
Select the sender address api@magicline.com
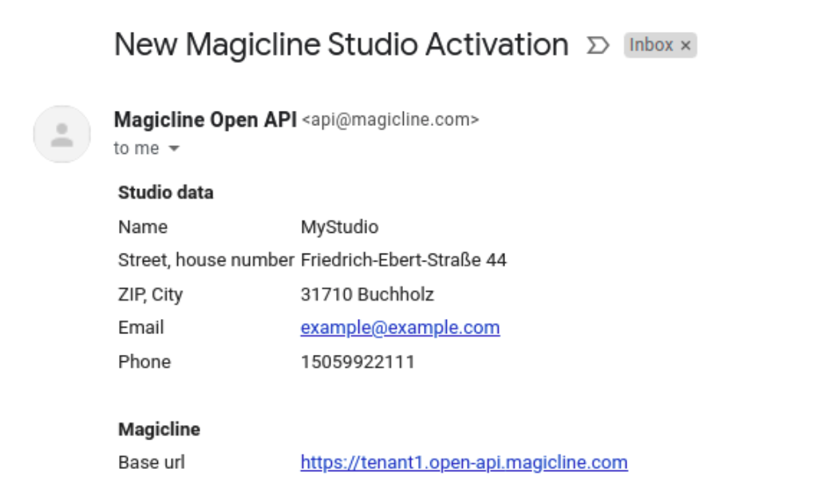coord(391,120)
